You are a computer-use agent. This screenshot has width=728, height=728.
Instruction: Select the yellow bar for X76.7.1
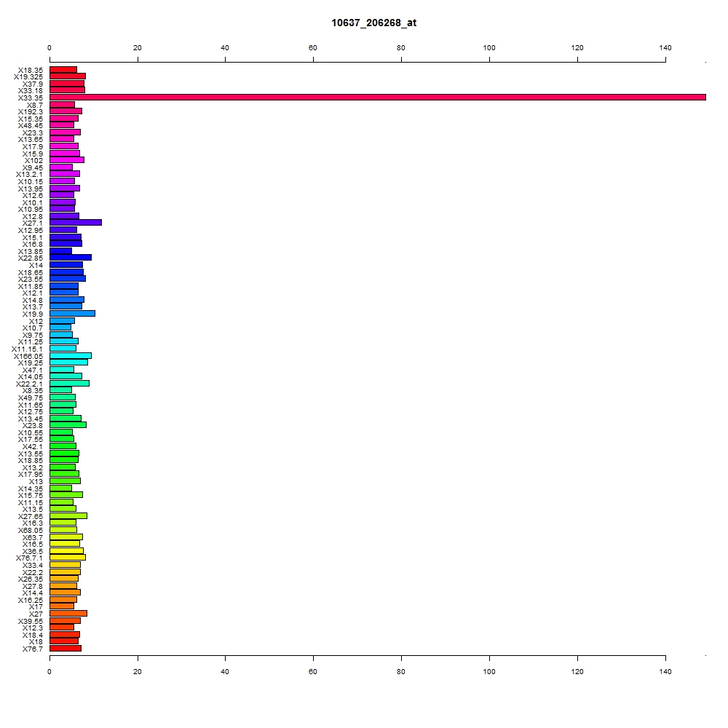(68, 558)
